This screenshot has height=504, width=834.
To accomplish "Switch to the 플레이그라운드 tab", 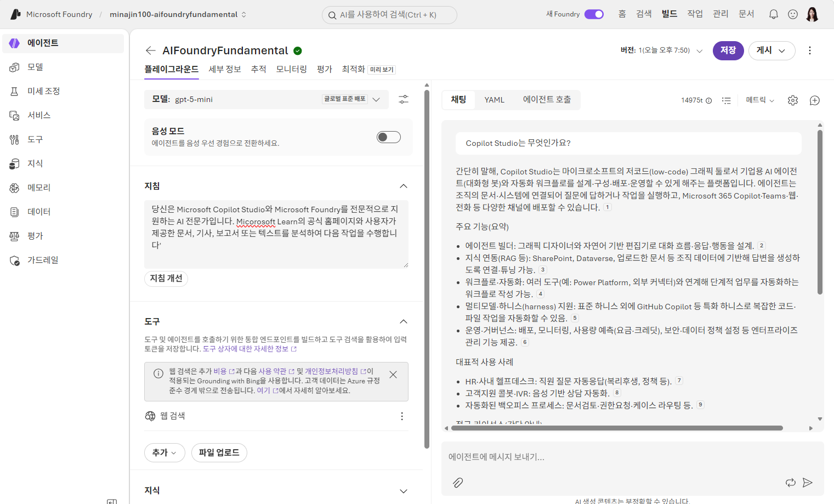I will pos(171,69).
